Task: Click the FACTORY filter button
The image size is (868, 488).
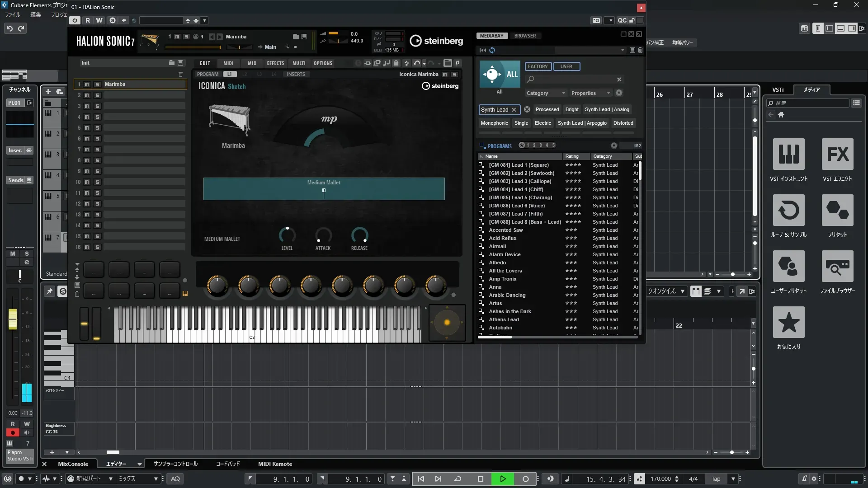Action: [538, 66]
